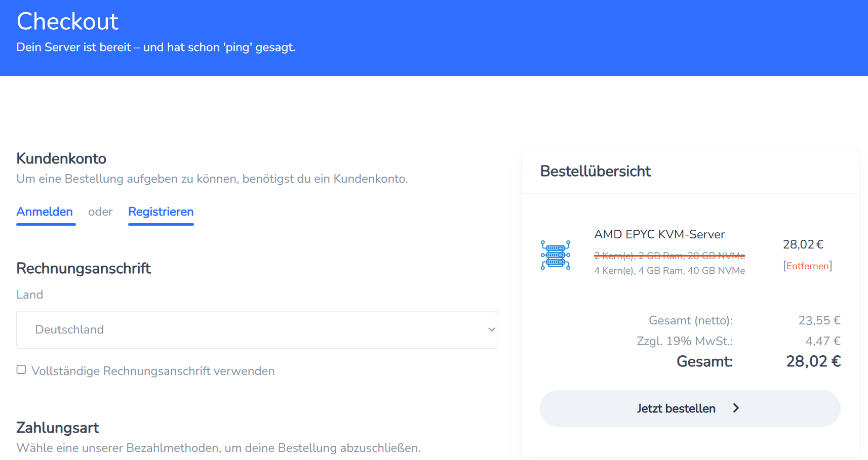Screen dimensions: 868x460
Task: Click the AMD EPYC KVM-Server product title
Action: 659,234
